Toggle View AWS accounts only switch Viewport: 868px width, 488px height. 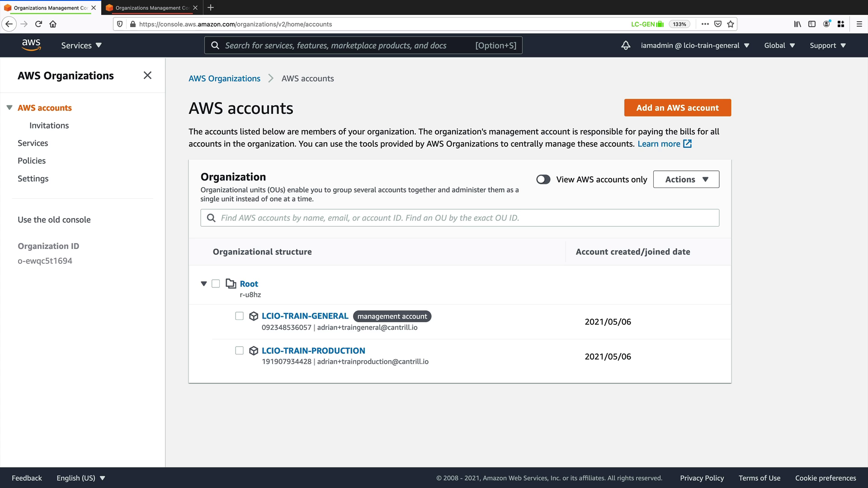coord(543,179)
